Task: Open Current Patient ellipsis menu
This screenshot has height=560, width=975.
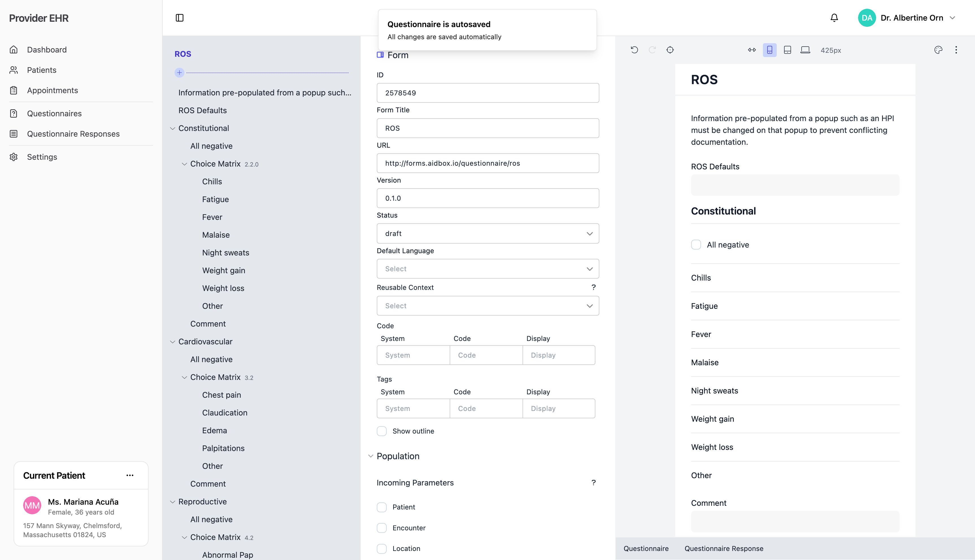Action: [130, 475]
